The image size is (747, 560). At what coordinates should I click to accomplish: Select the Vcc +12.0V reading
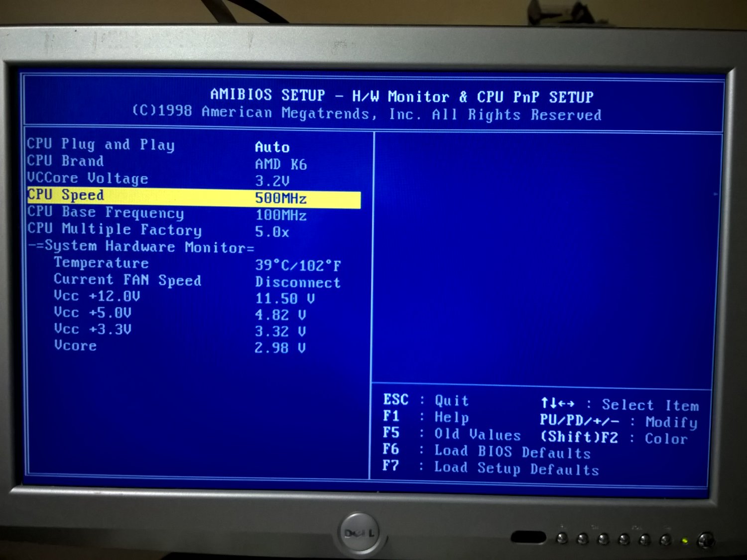97,297
